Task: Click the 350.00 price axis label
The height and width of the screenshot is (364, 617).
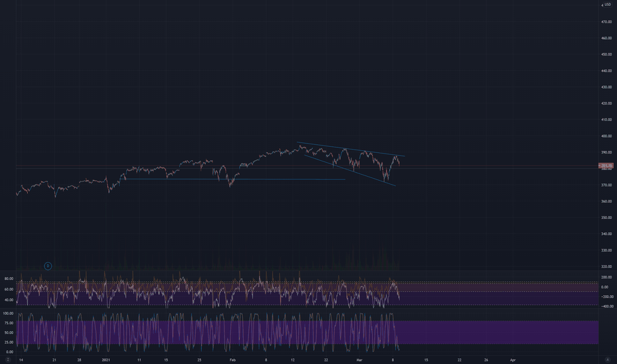Action: pos(606,218)
